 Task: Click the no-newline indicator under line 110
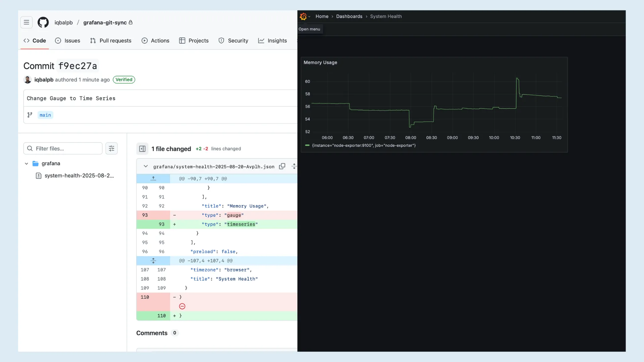[x=182, y=306]
